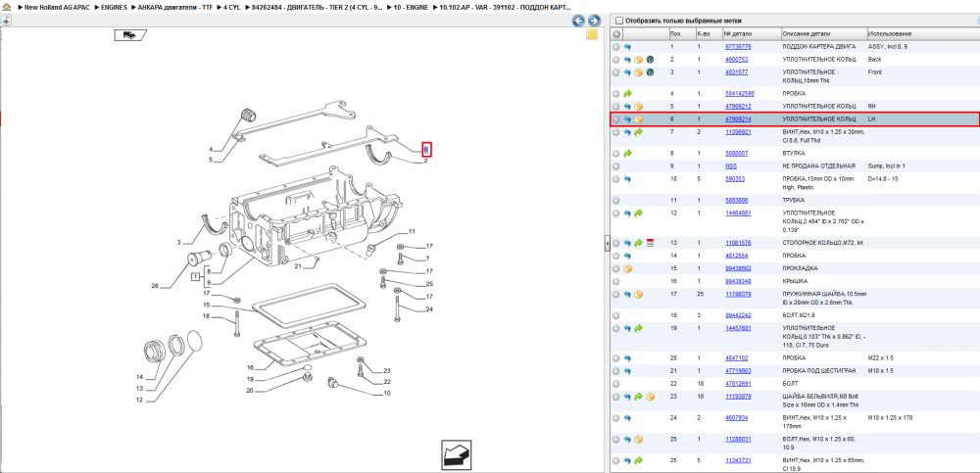Click the blue arrow icon for part 47909214
980x473 pixels.
(x=627, y=118)
